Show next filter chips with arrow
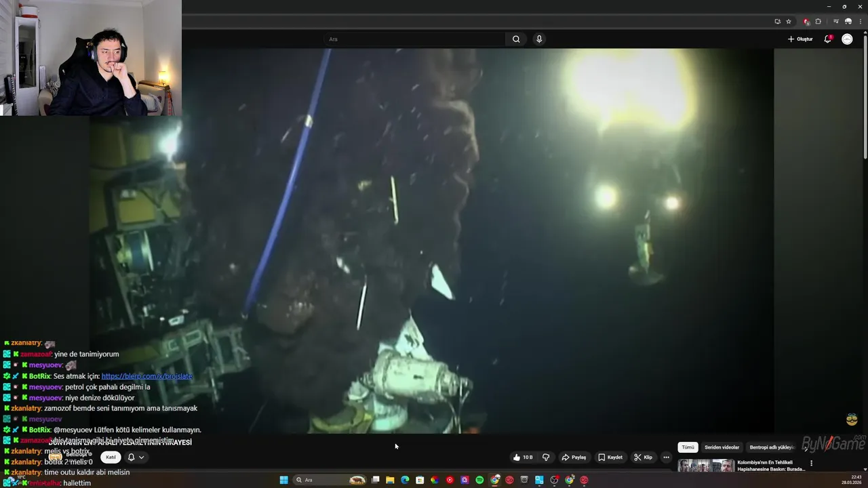The image size is (868, 488). tap(806, 447)
